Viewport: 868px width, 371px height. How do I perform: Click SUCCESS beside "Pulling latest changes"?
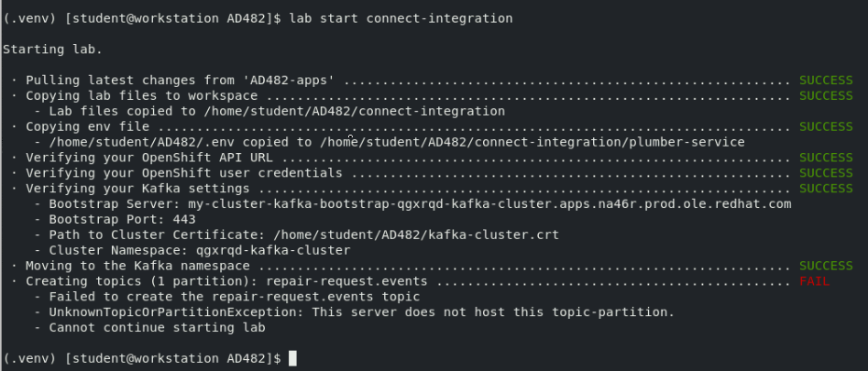pyautogui.click(x=826, y=80)
